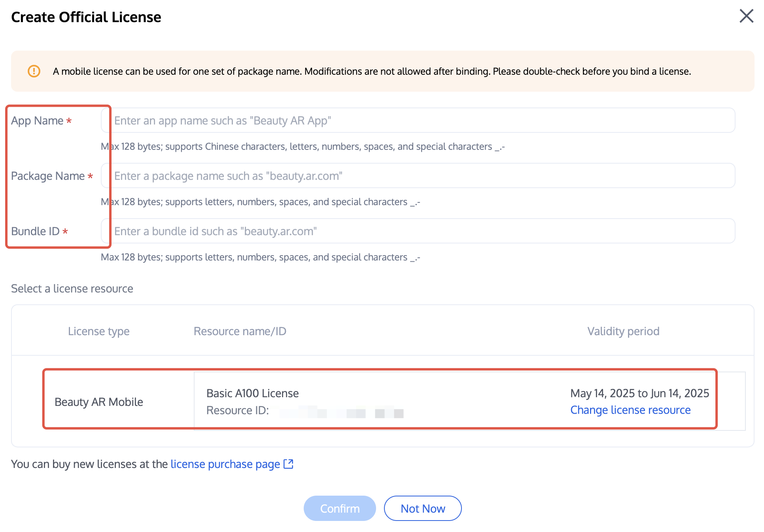The width and height of the screenshot is (764, 532).
Task: Click the May 14 to Jun 14 validity dates
Action: pyautogui.click(x=639, y=393)
